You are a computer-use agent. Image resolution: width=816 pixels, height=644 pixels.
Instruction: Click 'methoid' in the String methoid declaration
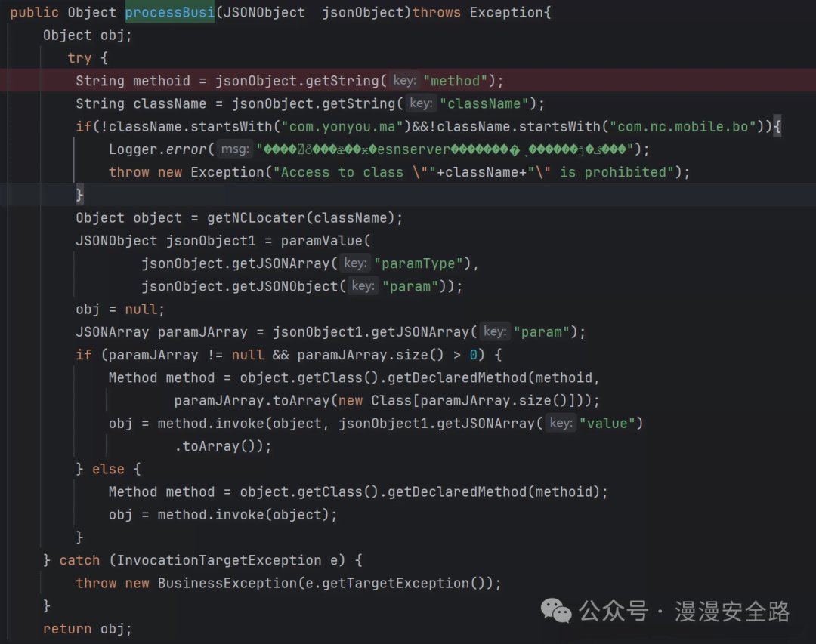tap(162, 81)
